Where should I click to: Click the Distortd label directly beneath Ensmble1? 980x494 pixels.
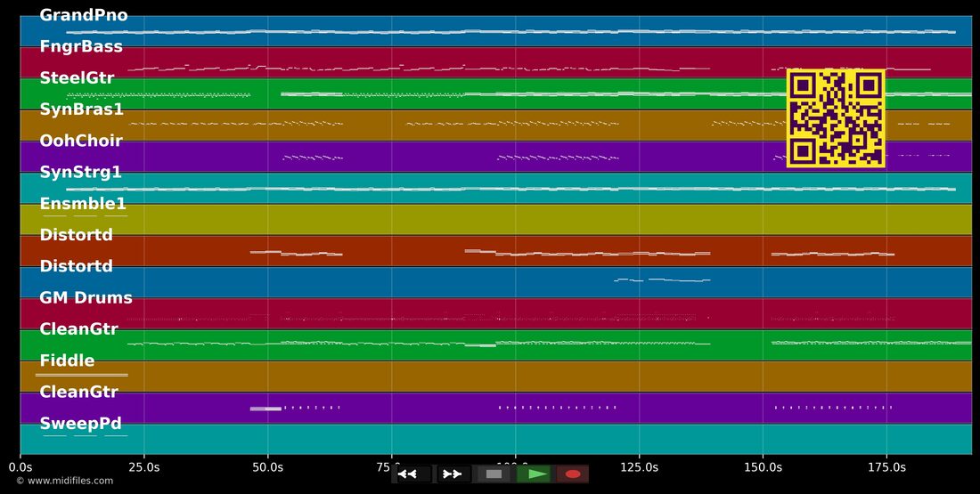(77, 235)
